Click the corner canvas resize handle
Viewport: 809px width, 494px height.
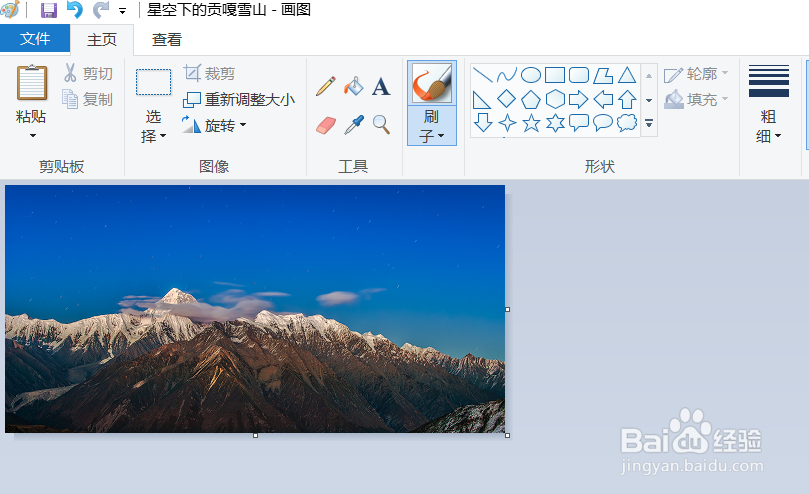pyautogui.click(x=507, y=436)
